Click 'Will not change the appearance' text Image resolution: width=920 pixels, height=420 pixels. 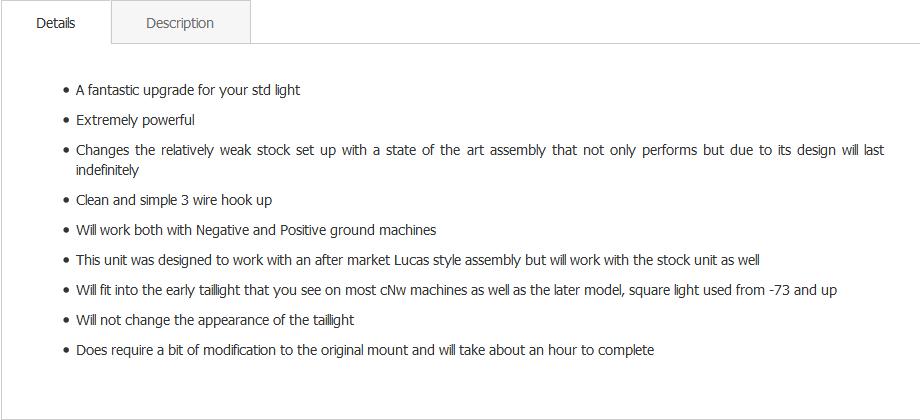(215, 320)
